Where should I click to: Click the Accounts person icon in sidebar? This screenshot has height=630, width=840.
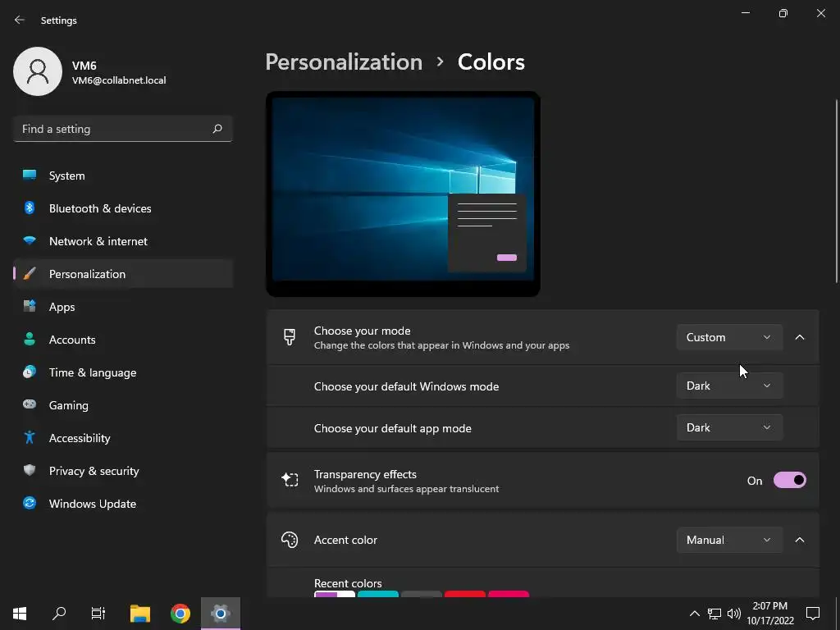[30, 339]
